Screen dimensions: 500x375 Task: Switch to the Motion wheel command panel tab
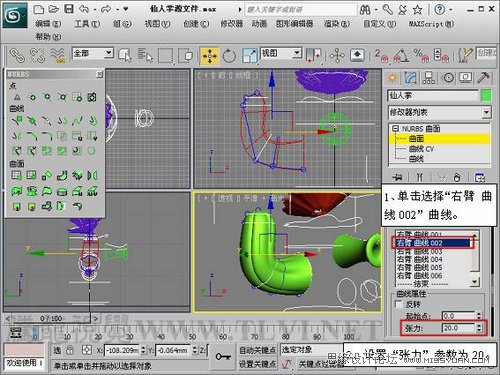click(448, 78)
